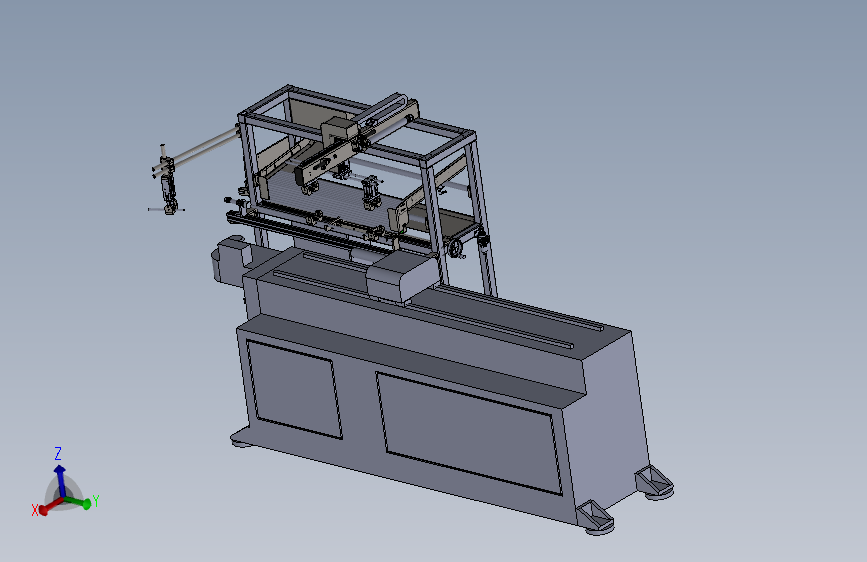The width and height of the screenshot is (867, 562).
Task: Select the carriage block on the base rail
Action: [403, 278]
